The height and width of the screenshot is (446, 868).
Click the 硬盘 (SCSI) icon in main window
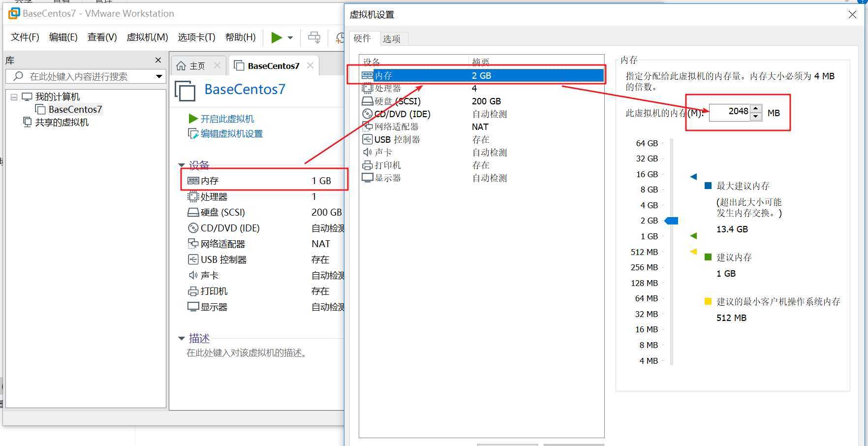point(193,212)
